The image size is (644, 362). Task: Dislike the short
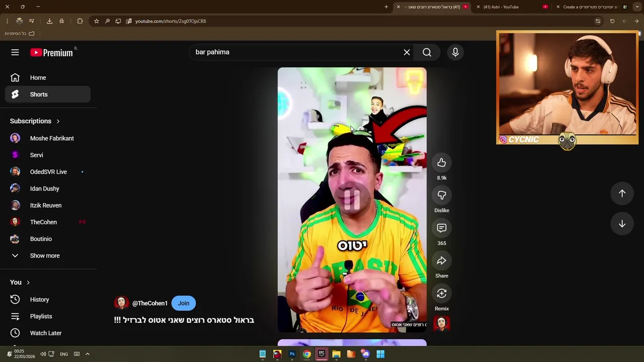[x=442, y=196]
